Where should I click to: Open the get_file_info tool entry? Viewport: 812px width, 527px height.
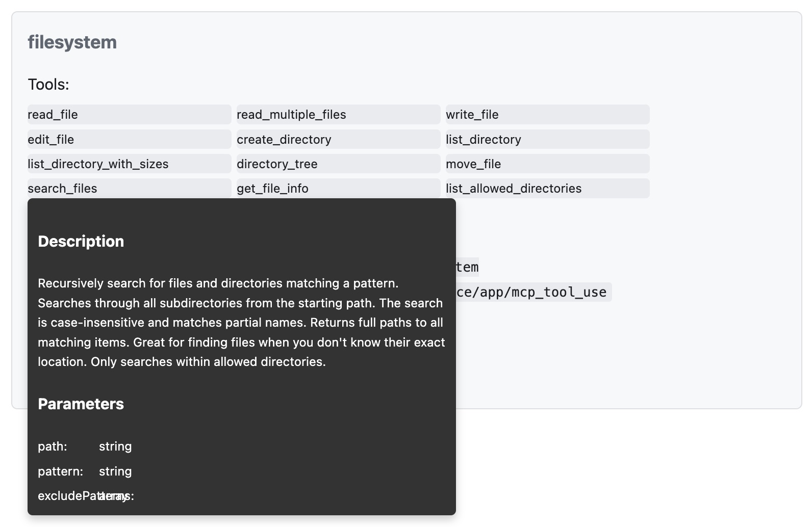pos(339,188)
